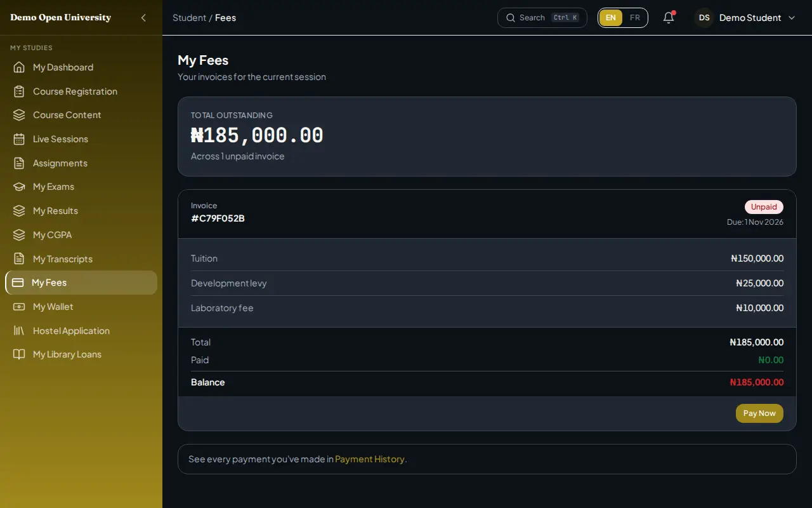Click "Across 1 unpaid invoice" text
Viewport: 812px width, 508px height.
pos(238,156)
